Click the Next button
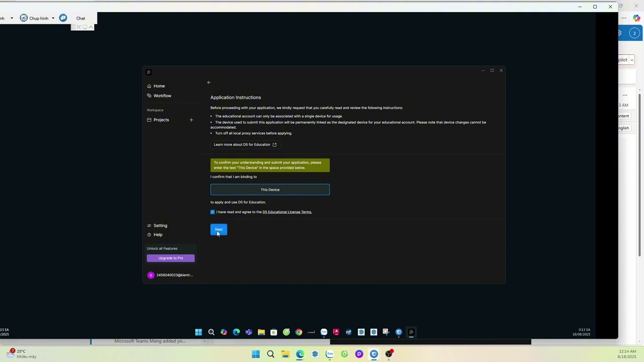This screenshot has height=362, width=644. coord(219,229)
